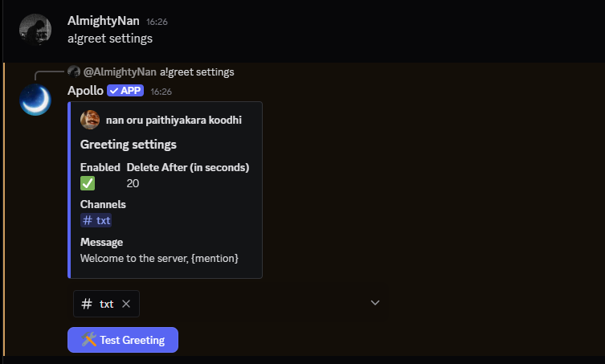Click the AlmightyNan username at top
Screen dimensions: 605x364
click(x=104, y=21)
